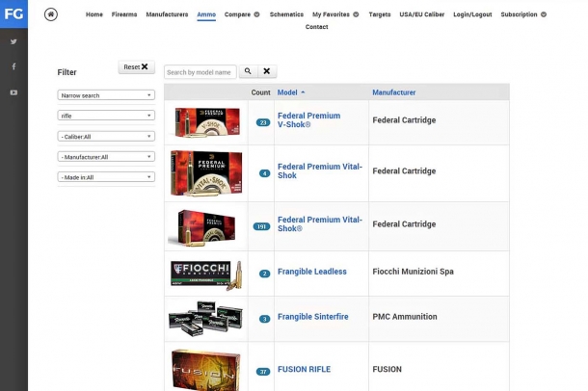The image size is (588, 391).
Task: Select the Ammo menu item
Action: pyautogui.click(x=206, y=14)
